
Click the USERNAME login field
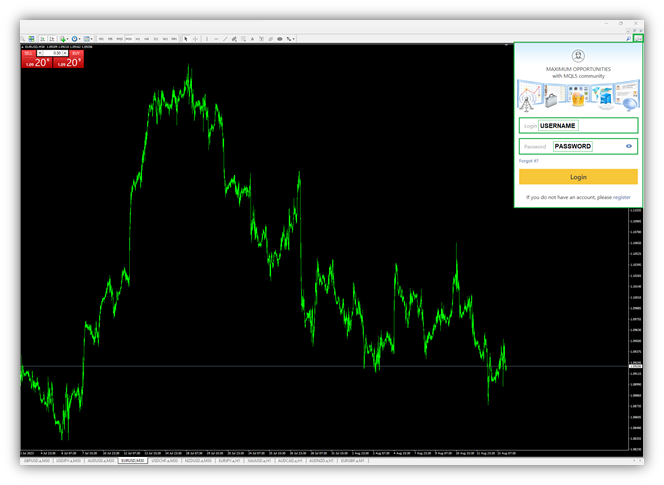578,126
